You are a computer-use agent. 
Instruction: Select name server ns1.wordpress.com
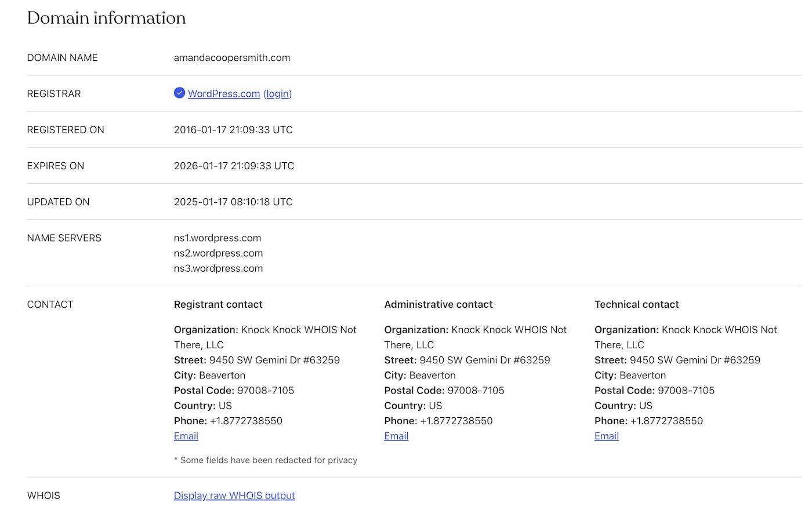pyautogui.click(x=217, y=238)
